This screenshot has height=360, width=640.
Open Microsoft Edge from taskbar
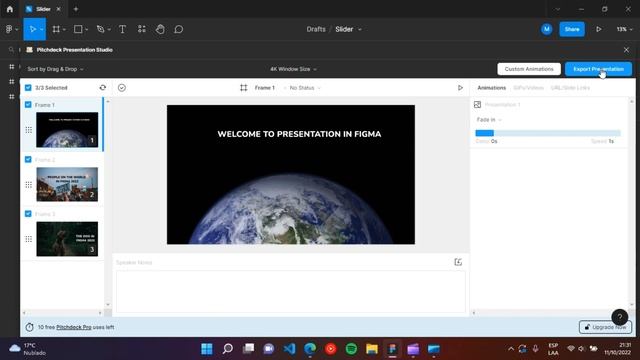coord(310,349)
